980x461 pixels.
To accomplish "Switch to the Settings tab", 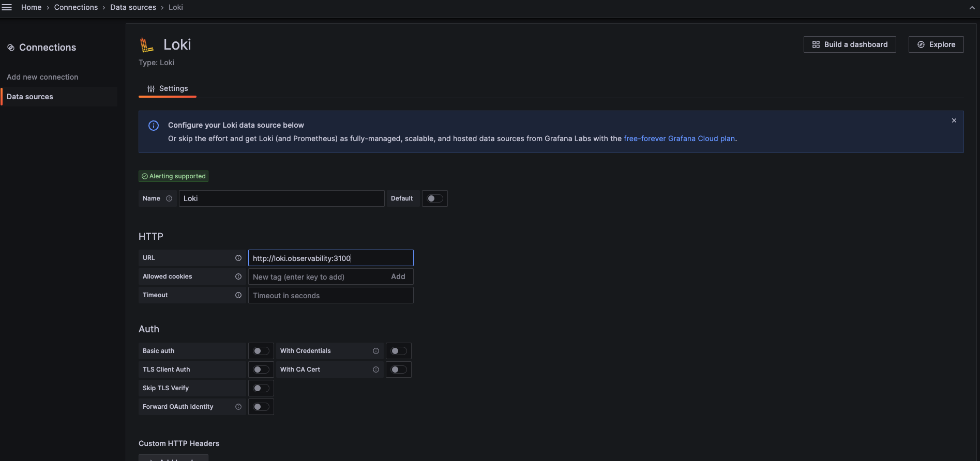I will (168, 88).
